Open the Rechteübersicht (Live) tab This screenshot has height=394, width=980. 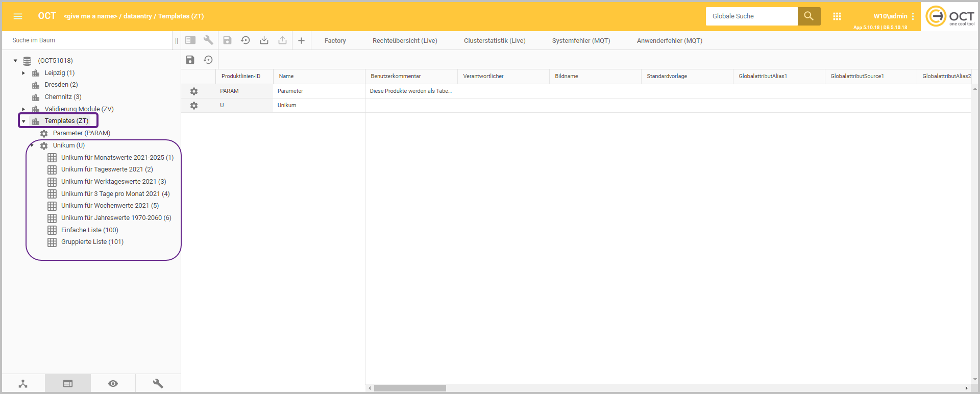pyautogui.click(x=405, y=41)
